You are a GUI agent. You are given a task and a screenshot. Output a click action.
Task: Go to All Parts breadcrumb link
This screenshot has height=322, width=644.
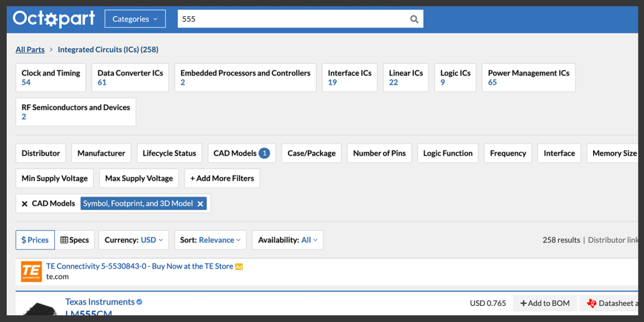pos(30,50)
